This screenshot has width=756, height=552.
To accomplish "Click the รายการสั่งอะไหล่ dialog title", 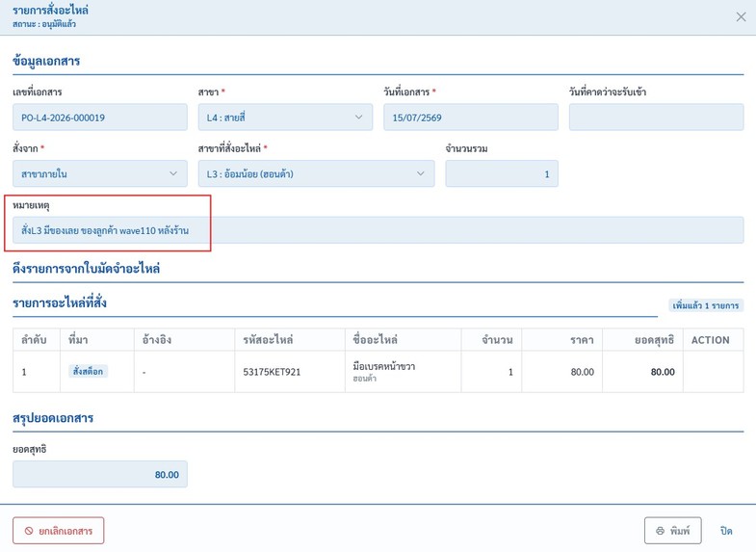I will click(x=51, y=11).
